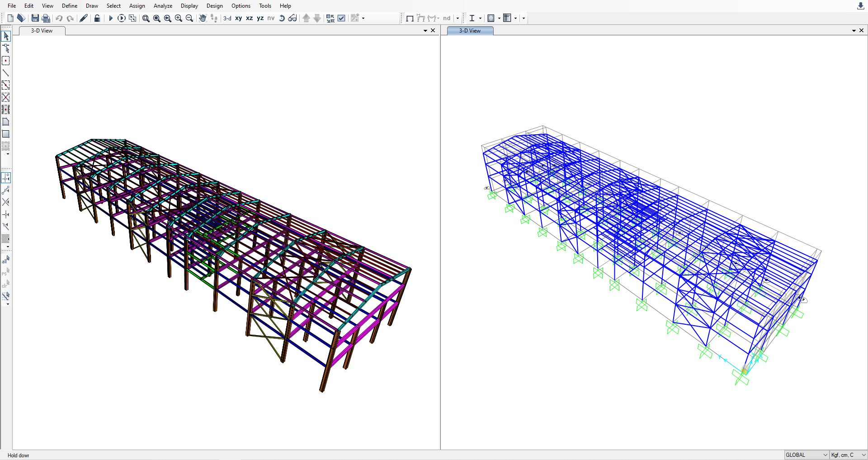Open the Analyze menu
Image resolution: width=868 pixels, height=460 pixels.
(x=163, y=6)
